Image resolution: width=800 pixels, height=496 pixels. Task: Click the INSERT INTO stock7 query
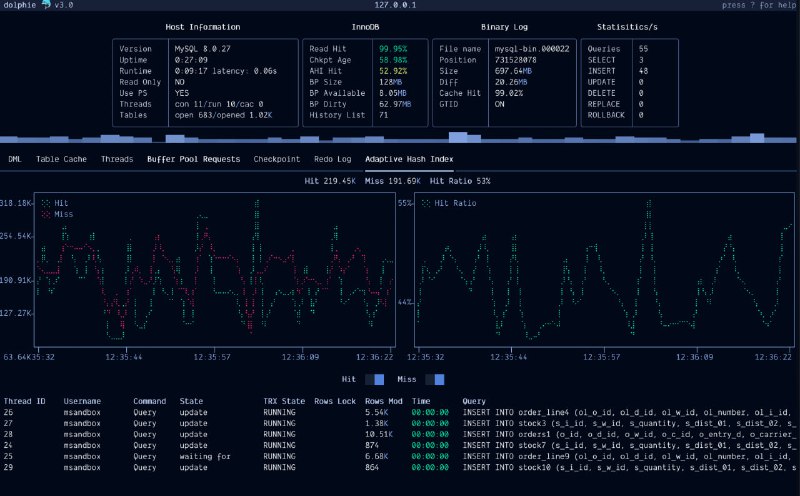click(629, 445)
